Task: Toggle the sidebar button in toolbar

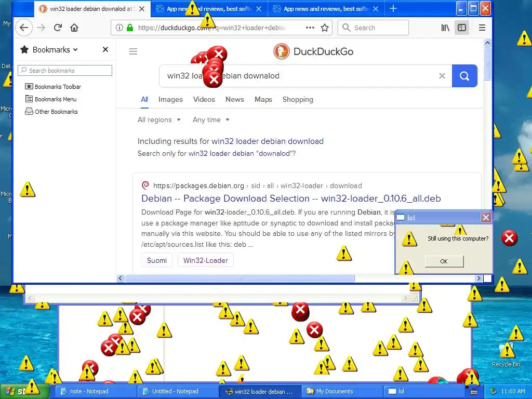Action: pos(462,28)
